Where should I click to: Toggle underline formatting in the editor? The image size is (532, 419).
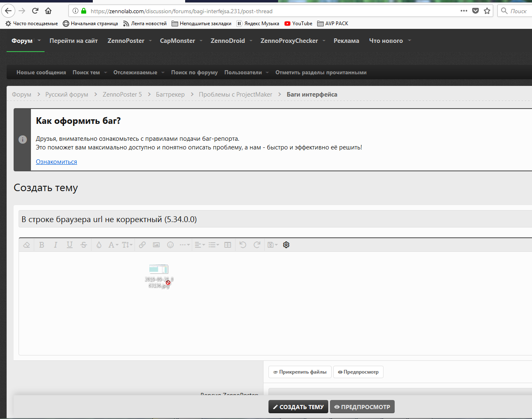click(x=70, y=245)
